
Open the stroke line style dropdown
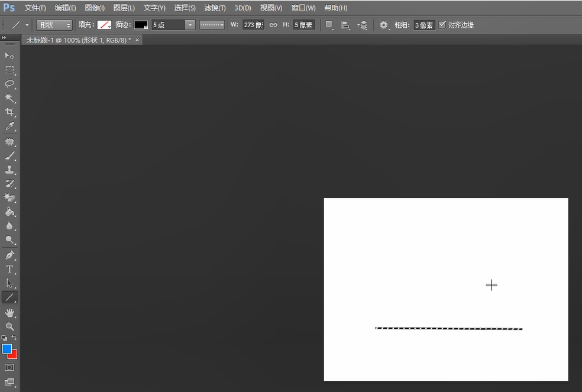point(212,25)
